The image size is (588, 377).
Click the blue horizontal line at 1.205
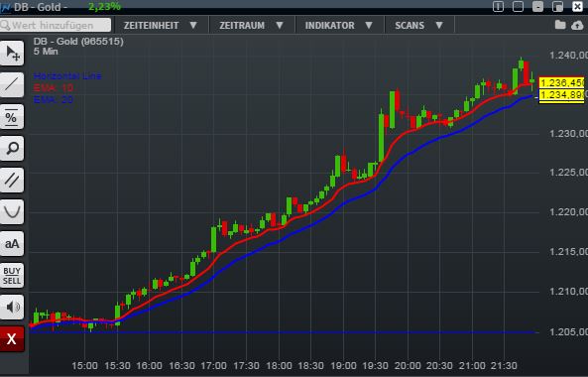[x=284, y=332]
